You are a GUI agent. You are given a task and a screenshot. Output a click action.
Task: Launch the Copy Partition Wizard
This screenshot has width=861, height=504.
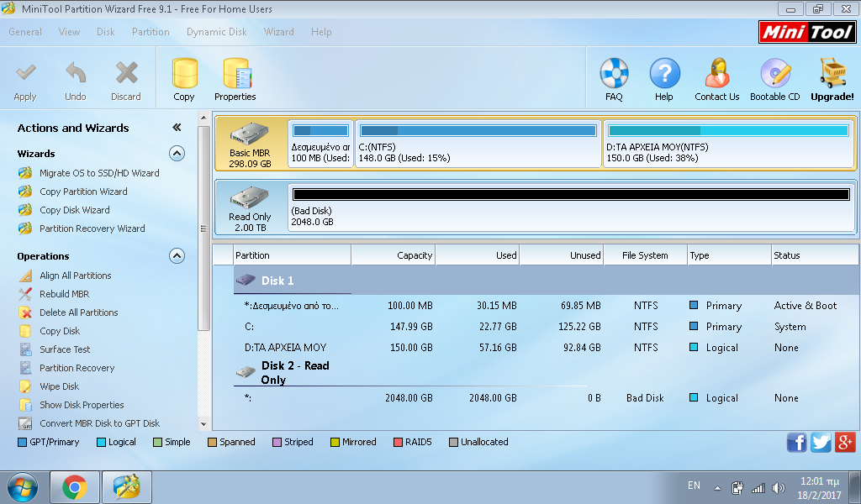[83, 192]
